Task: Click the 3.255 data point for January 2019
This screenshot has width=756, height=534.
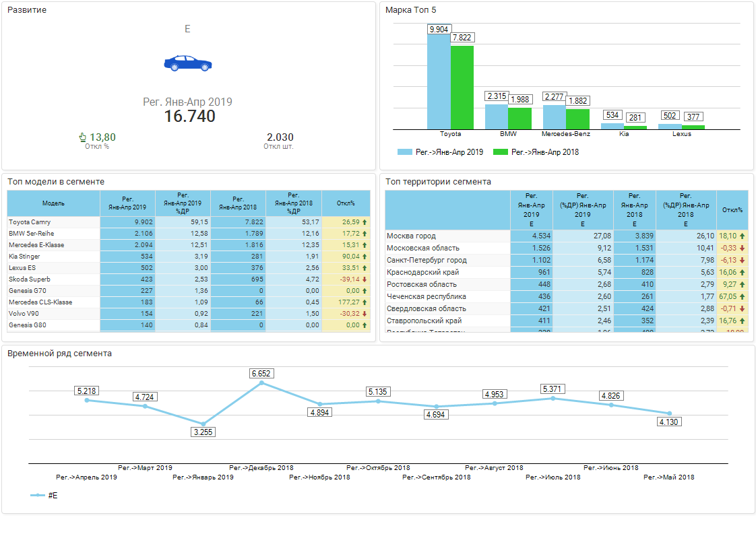Action: coord(203,424)
